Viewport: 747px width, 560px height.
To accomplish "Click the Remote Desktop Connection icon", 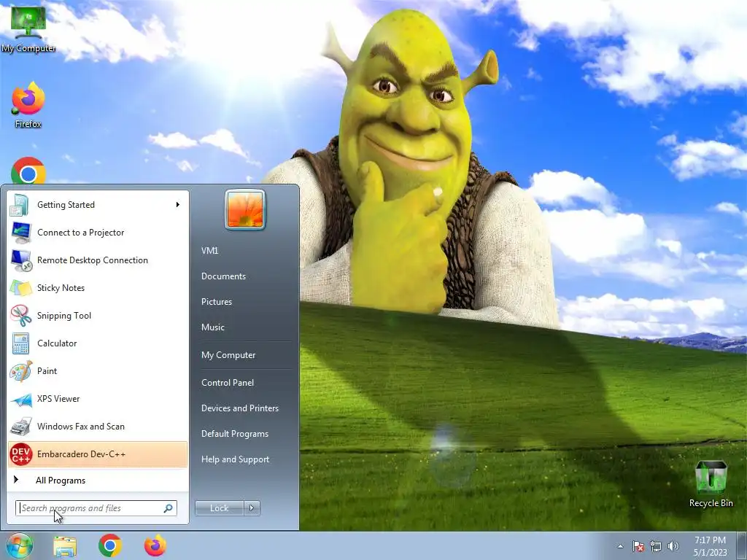I will tap(21, 260).
